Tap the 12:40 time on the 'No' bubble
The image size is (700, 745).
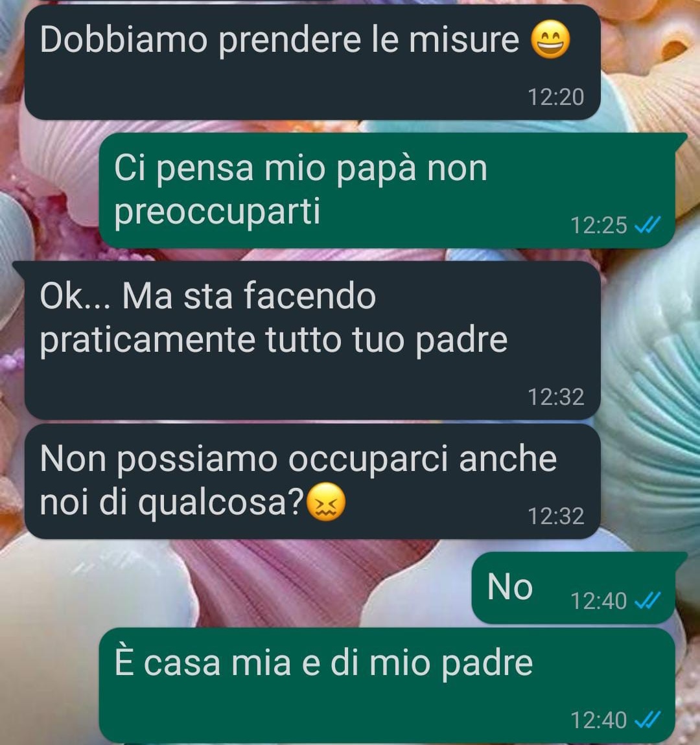598,601
